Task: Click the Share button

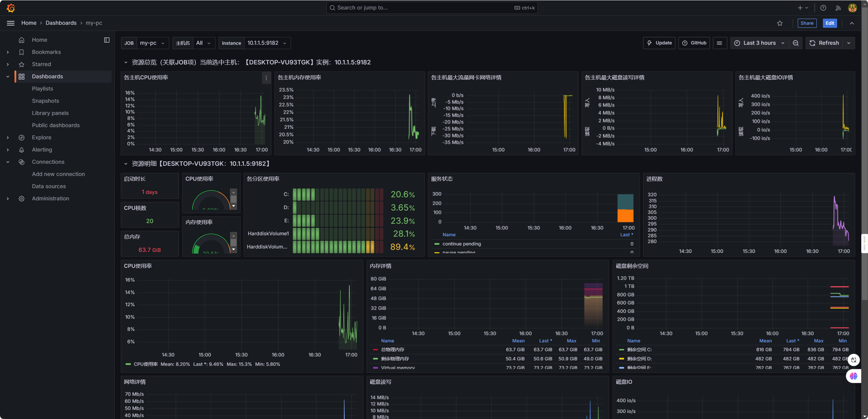Action: (x=807, y=23)
